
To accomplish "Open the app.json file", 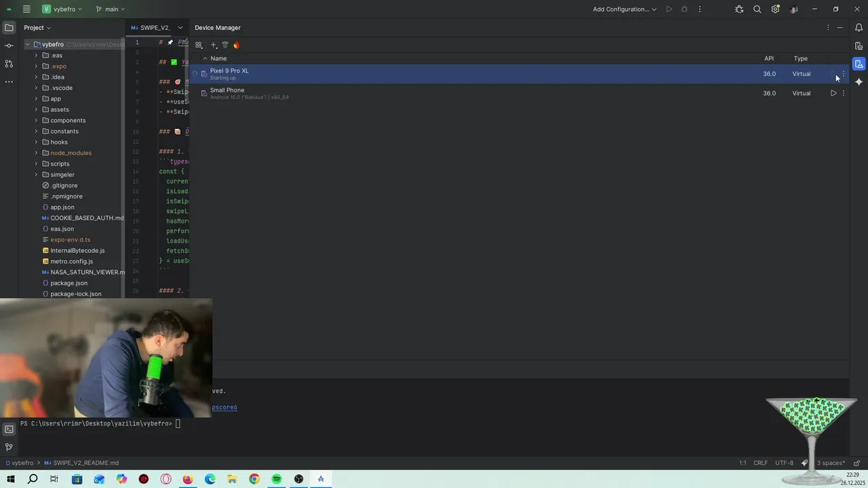I will coord(62,207).
